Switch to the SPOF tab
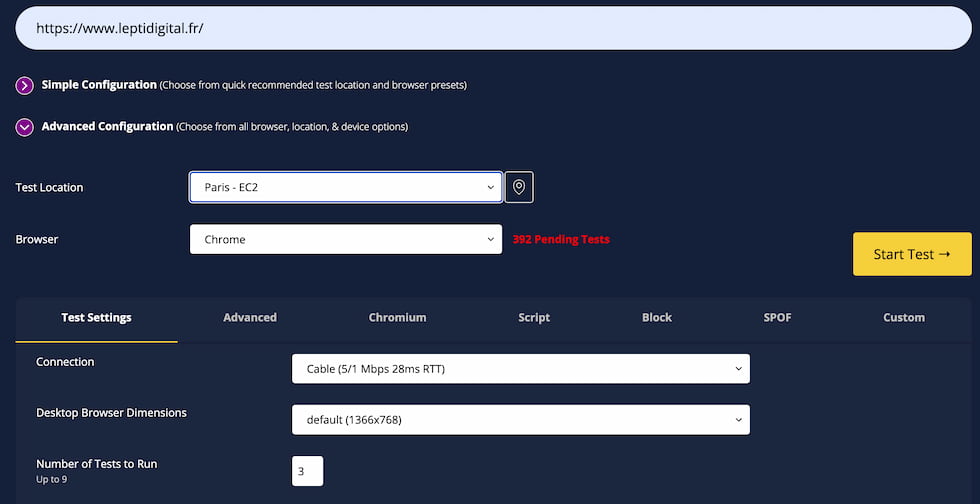Screen dimensions: 980x504 tap(778, 318)
